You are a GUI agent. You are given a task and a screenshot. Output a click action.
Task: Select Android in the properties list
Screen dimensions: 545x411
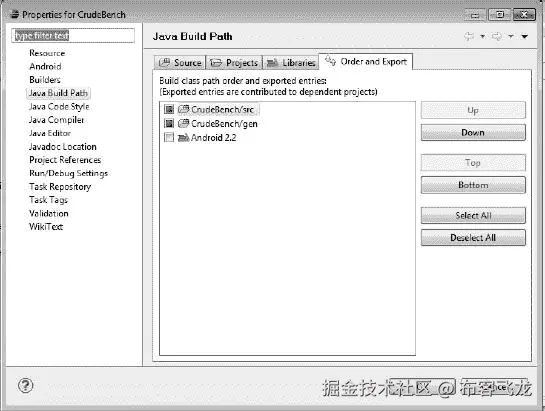(x=45, y=66)
